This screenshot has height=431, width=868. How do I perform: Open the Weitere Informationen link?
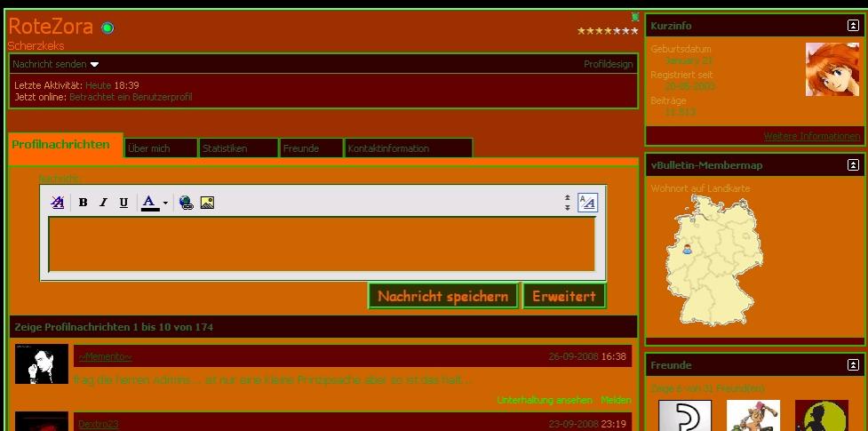812,136
